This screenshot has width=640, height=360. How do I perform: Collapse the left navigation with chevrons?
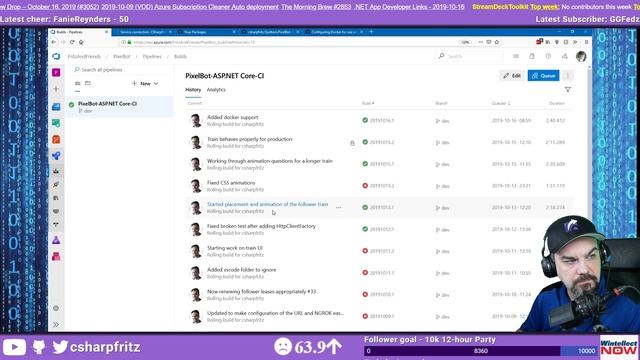coord(56,324)
